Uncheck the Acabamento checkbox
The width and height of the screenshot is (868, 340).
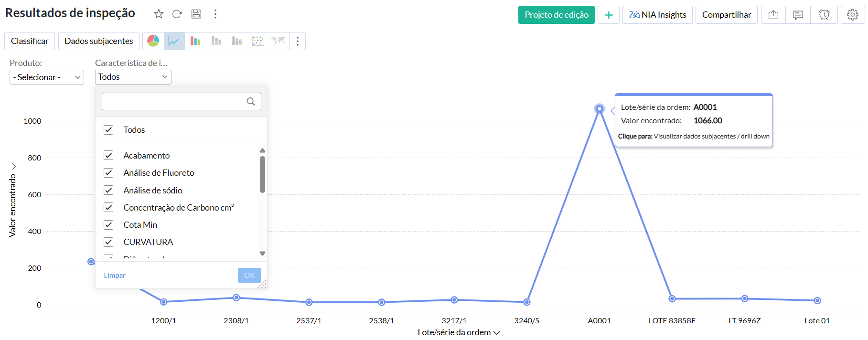(109, 156)
